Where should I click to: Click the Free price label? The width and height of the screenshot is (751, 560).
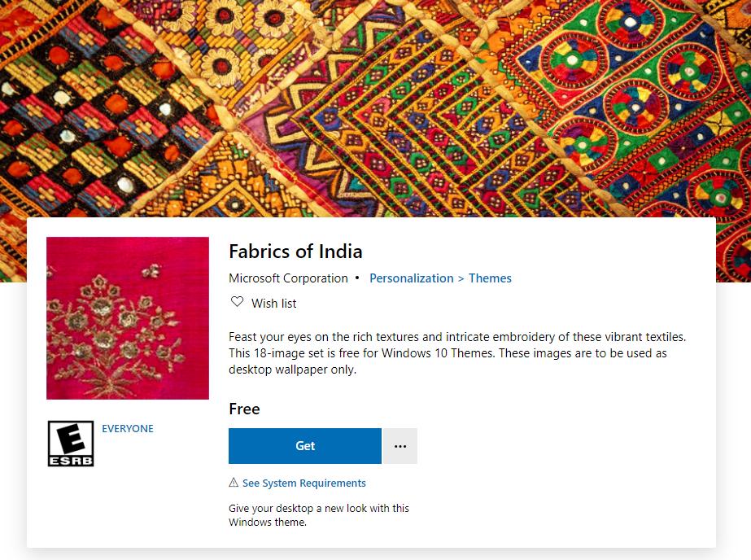(243, 409)
